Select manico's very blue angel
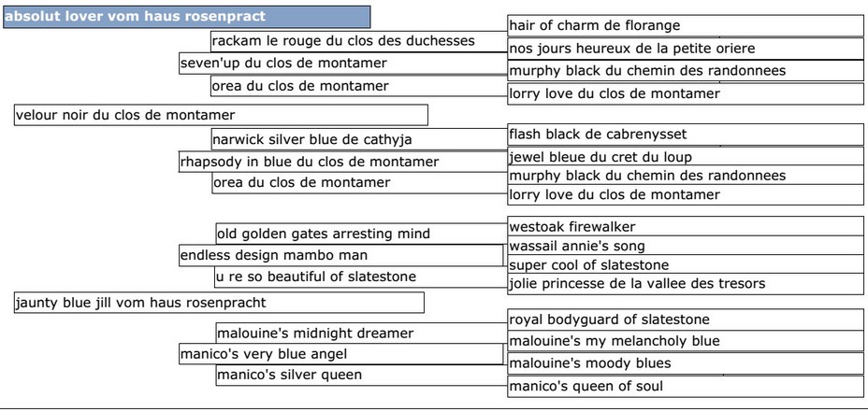Screen dimensions: 868x412 point(341,354)
